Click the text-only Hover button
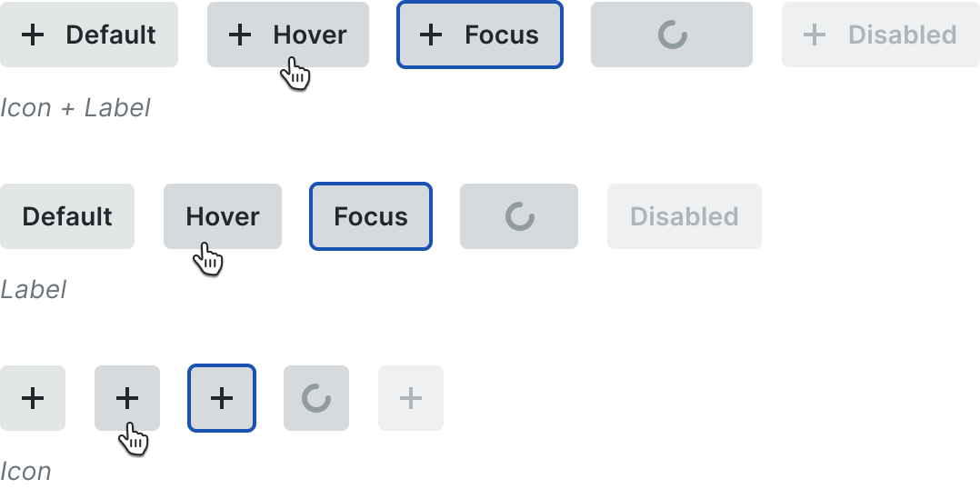Screen dimensions: 980x489 (x=223, y=216)
